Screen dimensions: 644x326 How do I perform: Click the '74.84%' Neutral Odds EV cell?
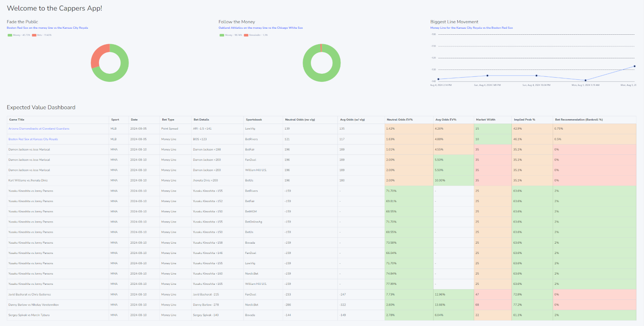[x=409, y=274]
